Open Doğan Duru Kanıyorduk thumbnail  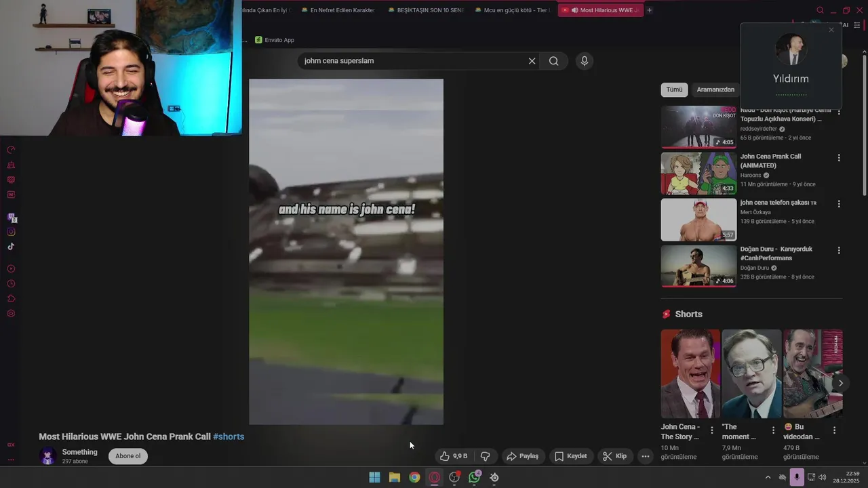[x=698, y=266]
